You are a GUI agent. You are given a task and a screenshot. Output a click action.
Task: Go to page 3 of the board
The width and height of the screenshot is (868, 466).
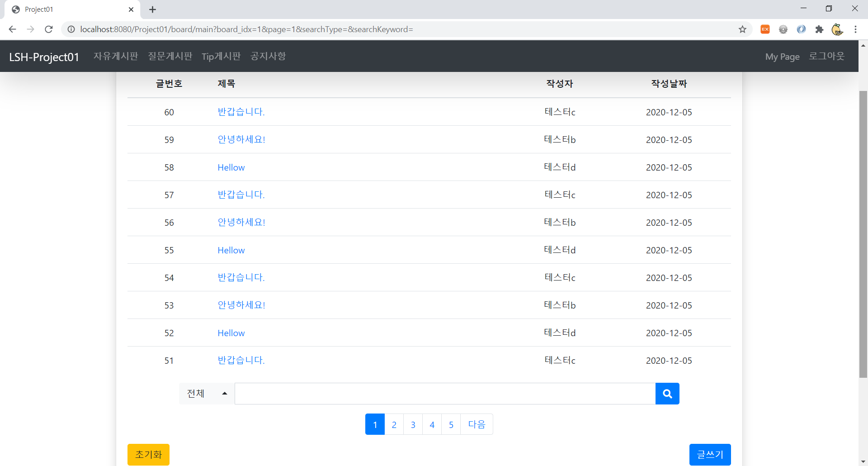[413, 424]
